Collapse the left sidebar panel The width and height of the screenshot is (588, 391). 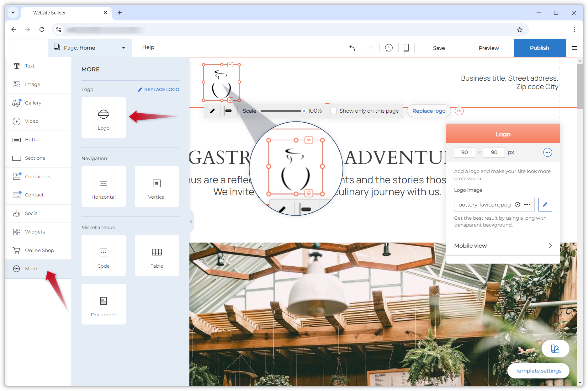click(x=191, y=221)
